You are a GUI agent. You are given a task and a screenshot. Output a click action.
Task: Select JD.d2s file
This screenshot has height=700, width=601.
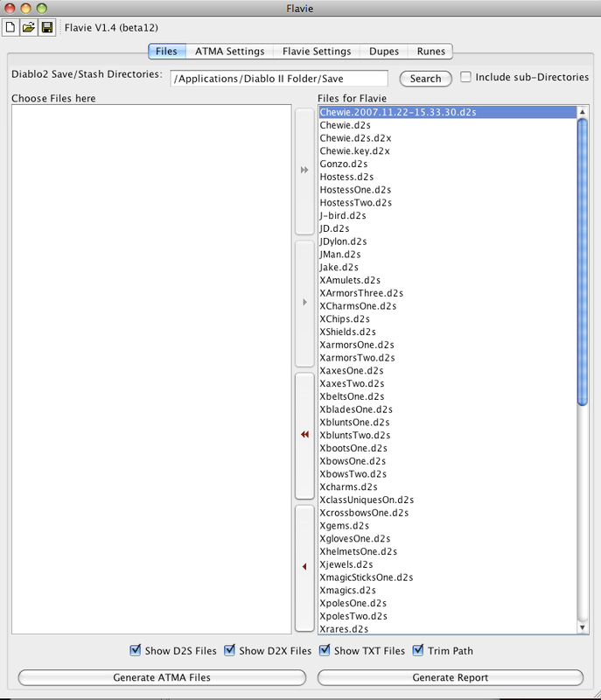(448, 229)
